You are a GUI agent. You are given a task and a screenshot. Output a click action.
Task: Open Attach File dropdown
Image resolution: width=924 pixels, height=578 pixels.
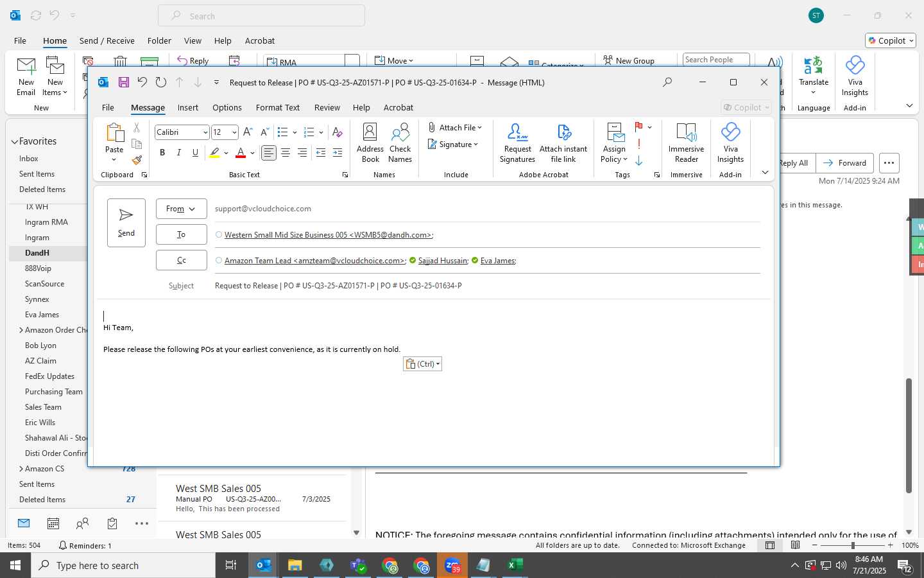455,128
